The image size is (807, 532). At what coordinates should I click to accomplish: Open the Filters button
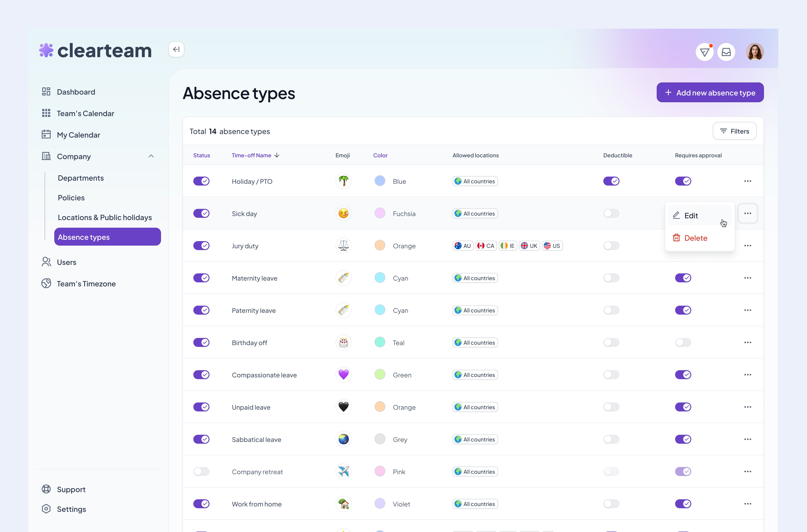pyautogui.click(x=734, y=131)
